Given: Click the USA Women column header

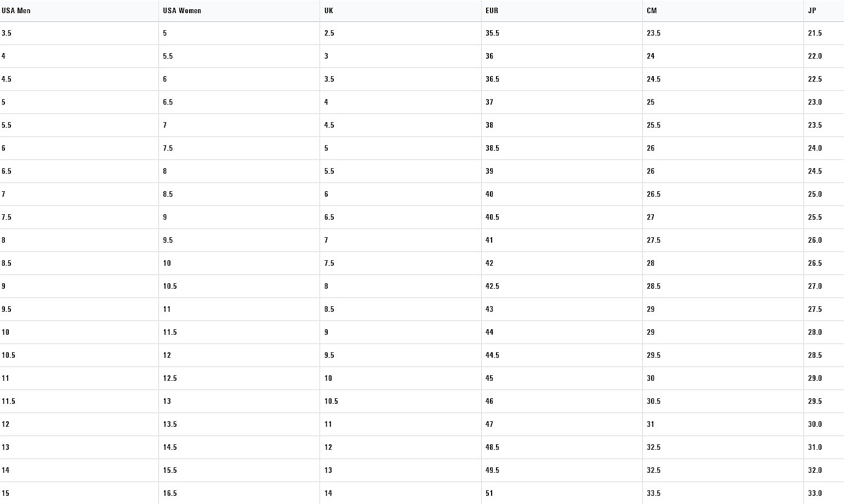Looking at the screenshot, I should 239,11.
